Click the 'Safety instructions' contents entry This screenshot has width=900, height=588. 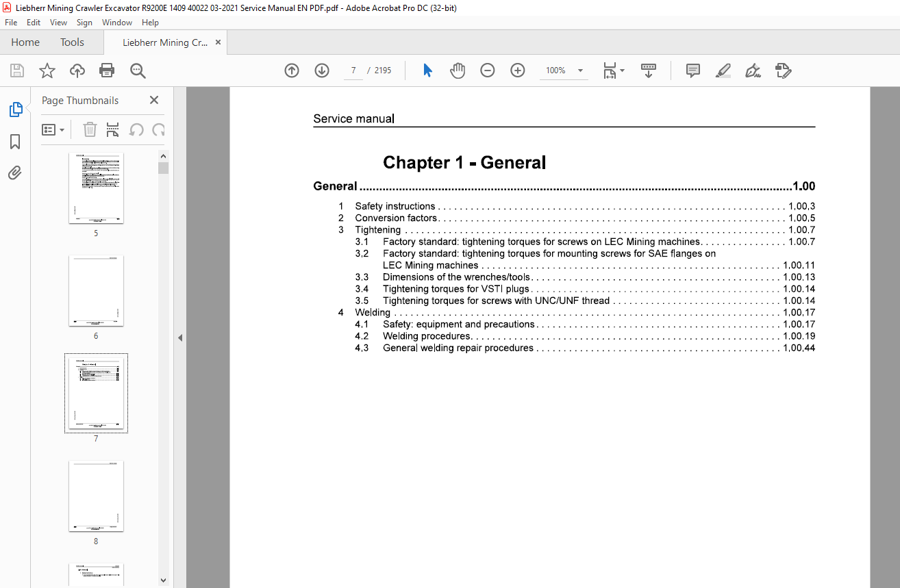(395, 206)
